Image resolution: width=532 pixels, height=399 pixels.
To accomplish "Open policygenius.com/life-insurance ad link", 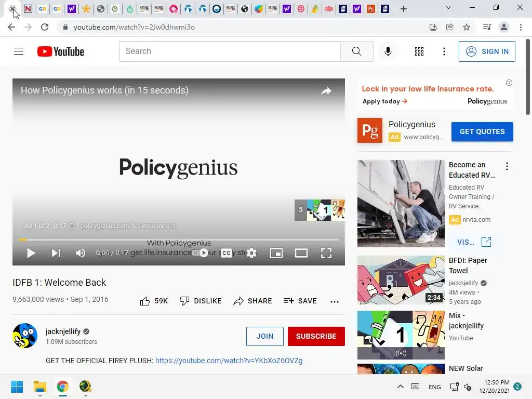I will 128,226.
